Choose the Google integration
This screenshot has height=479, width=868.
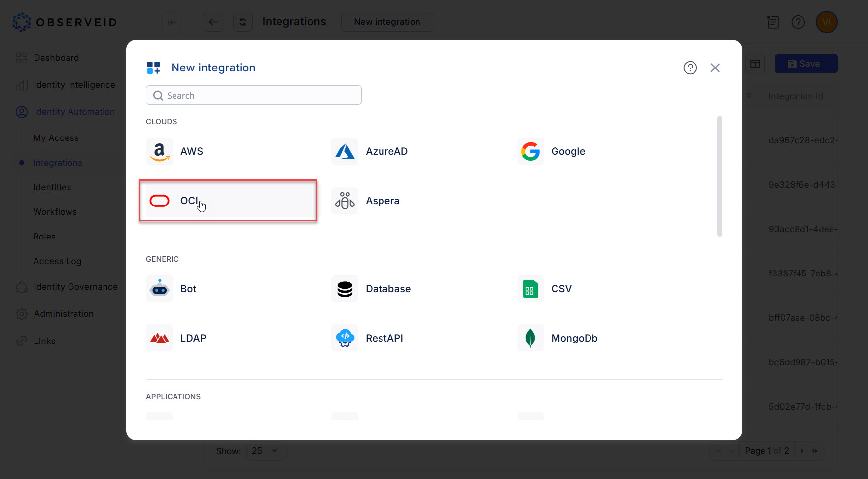(x=567, y=151)
